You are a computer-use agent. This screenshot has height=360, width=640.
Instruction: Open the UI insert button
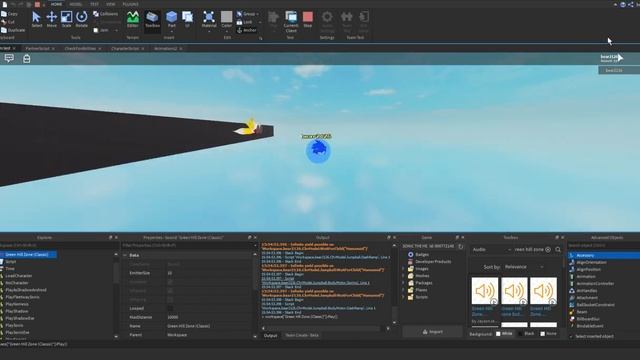pos(187,19)
